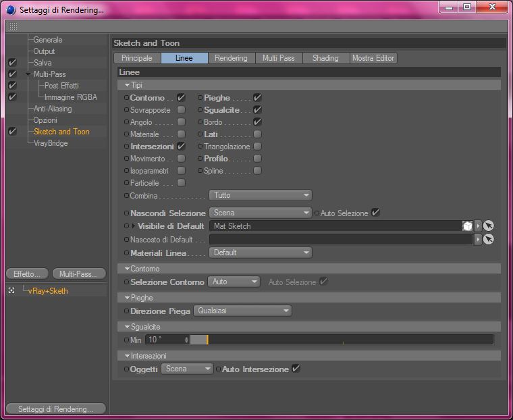The width and height of the screenshot is (513, 420).
Task: Enable Materiale line type checkbox
Action: coord(181,134)
